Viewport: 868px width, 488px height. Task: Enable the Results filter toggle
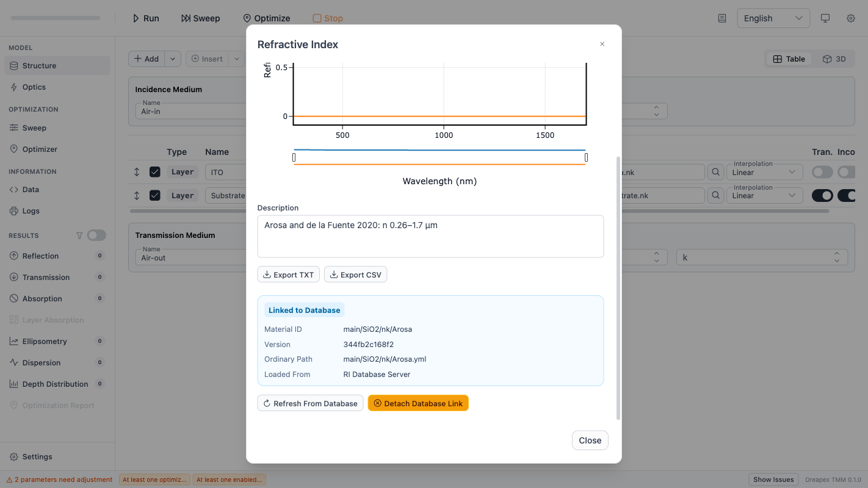96,235
